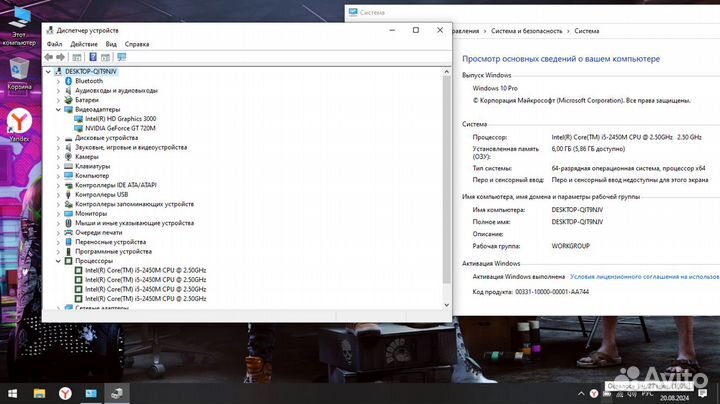This screenshot has width=720, height=404.
Task: Select the Intel(R) HD Graphics 3000 adapter icon
Action: (79, 119)
